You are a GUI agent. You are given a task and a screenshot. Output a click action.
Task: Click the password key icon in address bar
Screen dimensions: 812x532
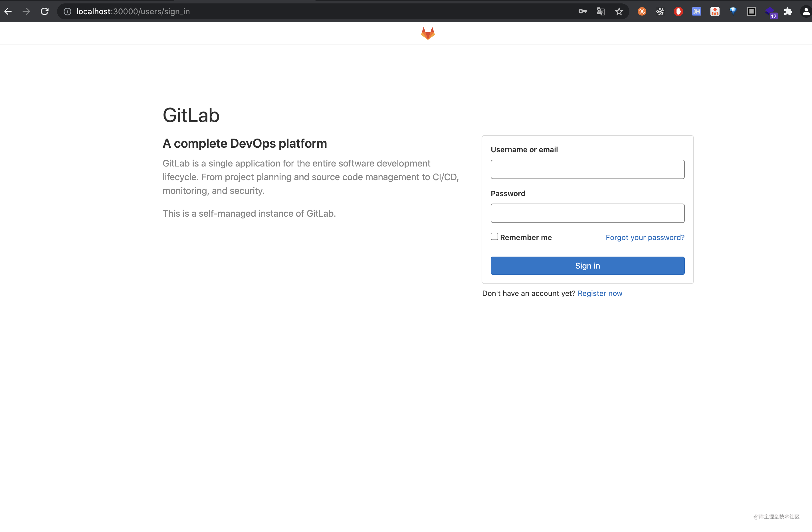click(x=582, y=11)
